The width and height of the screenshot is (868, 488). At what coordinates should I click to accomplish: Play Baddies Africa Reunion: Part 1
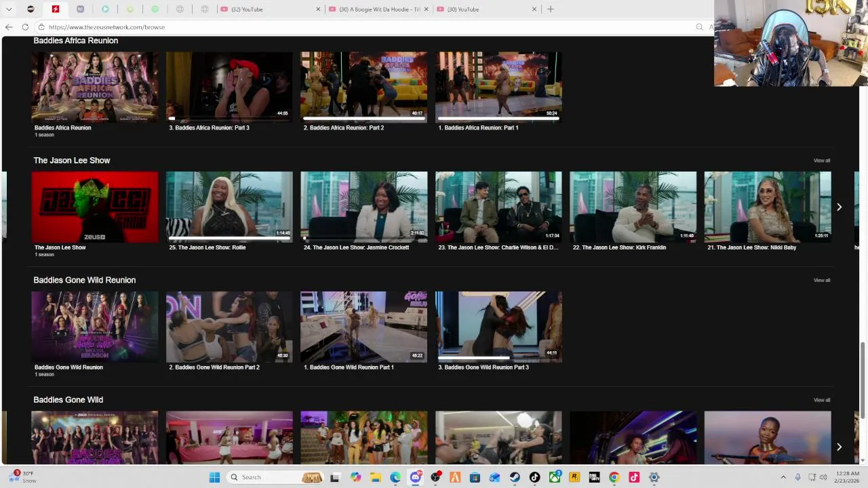click(x=498, y=87)
